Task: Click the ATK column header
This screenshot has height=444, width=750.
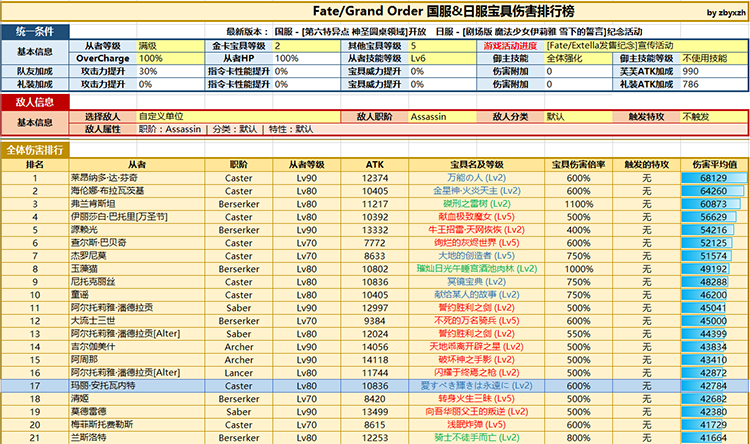Action: click(375, 165)
